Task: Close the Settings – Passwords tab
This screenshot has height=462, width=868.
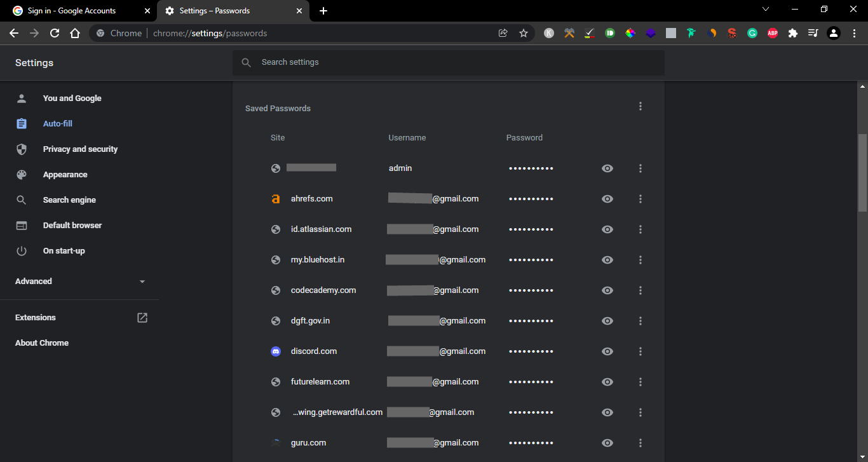Action: [299, 11]
